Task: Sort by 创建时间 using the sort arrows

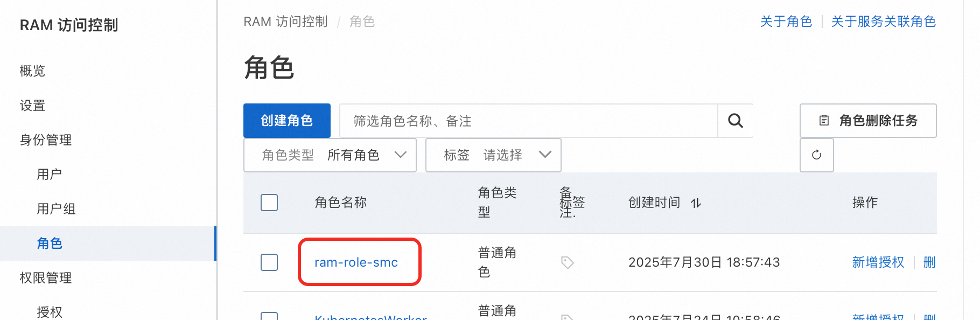Action: coord(696,203)
